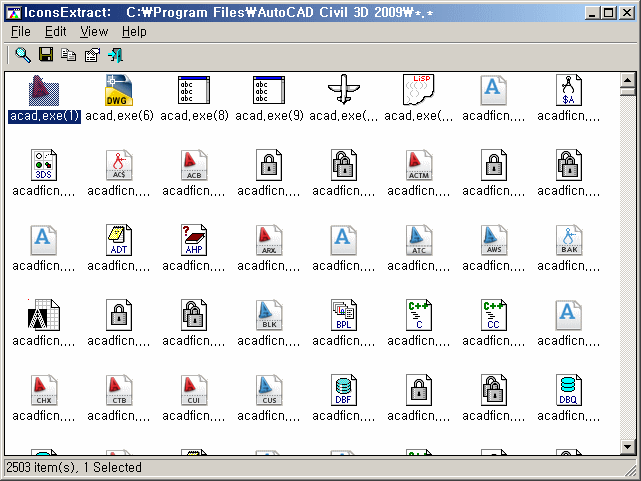Select the 3DS file icon
Image resolution: width=641 pixels, height=481 pixels.
tap(44, 165)
